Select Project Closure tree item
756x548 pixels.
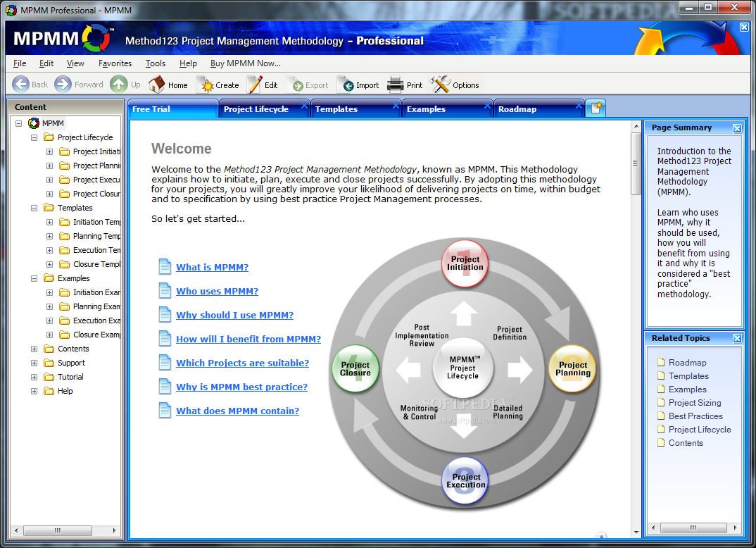click(97, 194)
